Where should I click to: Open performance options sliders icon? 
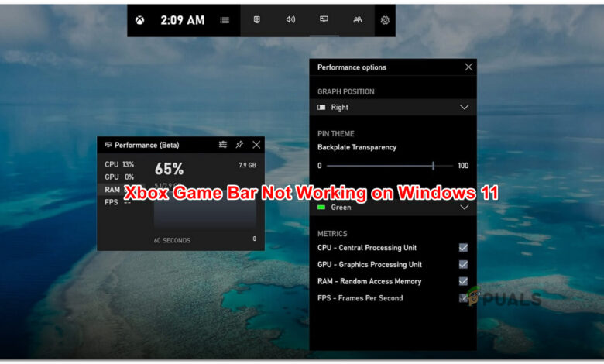[223, 145]
